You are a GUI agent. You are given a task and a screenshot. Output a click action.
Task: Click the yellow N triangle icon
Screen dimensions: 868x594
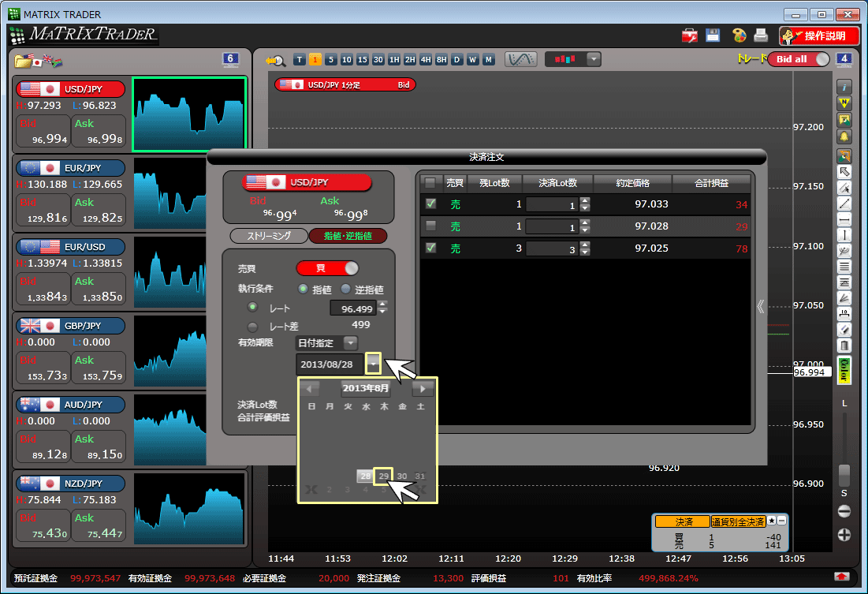coord(844,103)
